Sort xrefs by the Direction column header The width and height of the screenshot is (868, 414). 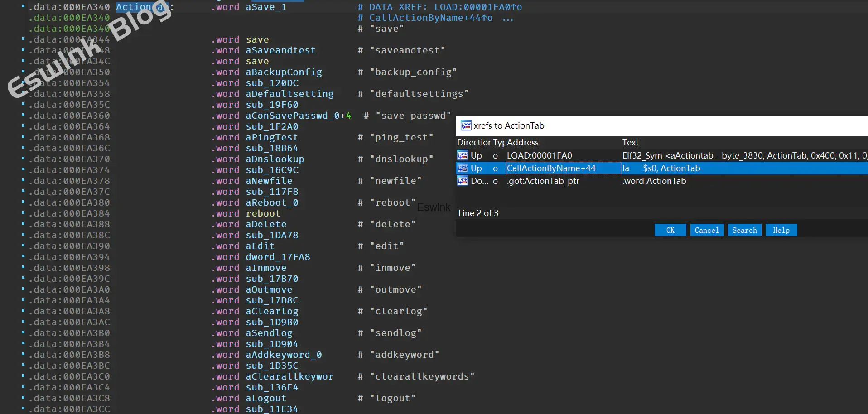(473, 142)
